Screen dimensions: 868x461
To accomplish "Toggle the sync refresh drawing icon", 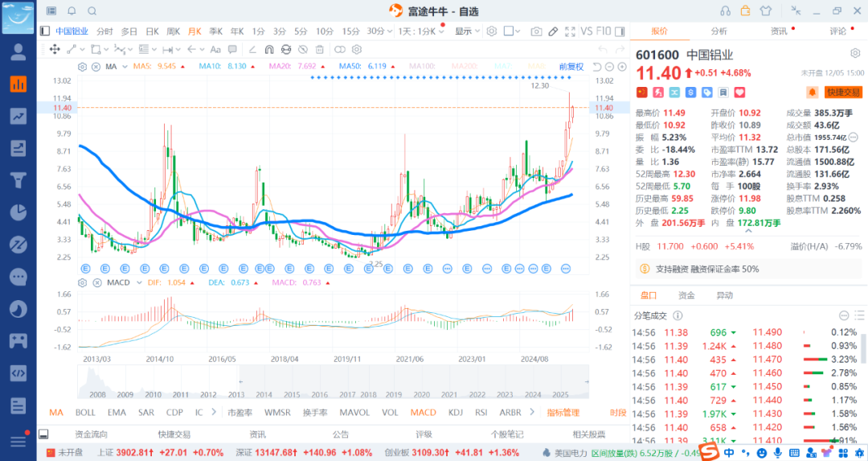I will pos(285,49).
